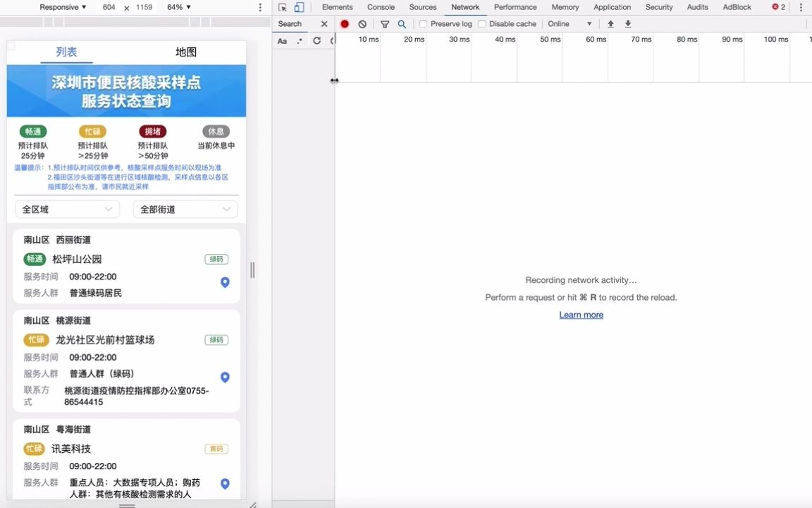
Task: Switch to the Console tab
Action: (381, 7)
